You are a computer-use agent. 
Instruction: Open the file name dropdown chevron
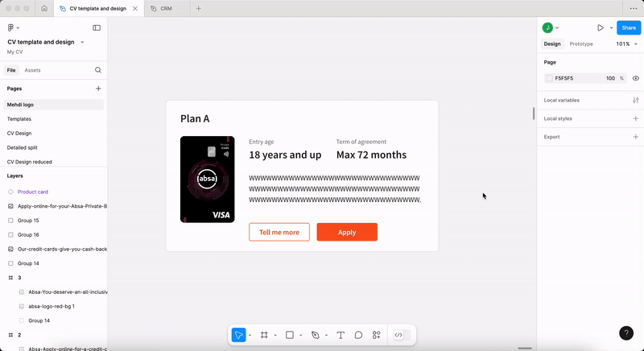pyautogui.click(x=82, y=43)
